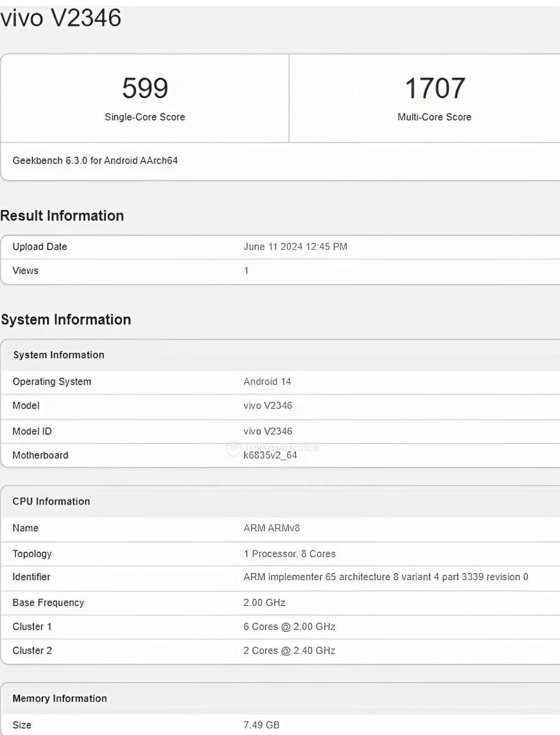The height and width of the screenshot is (735, 560).
Task: Select '1 Processor, 8 Cores' value
Action: (289, 554)
